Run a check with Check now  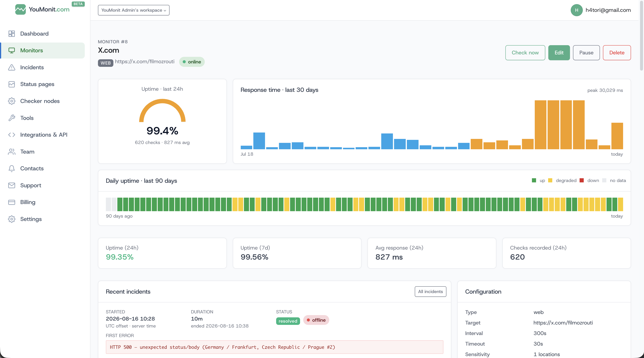(525, 53)
